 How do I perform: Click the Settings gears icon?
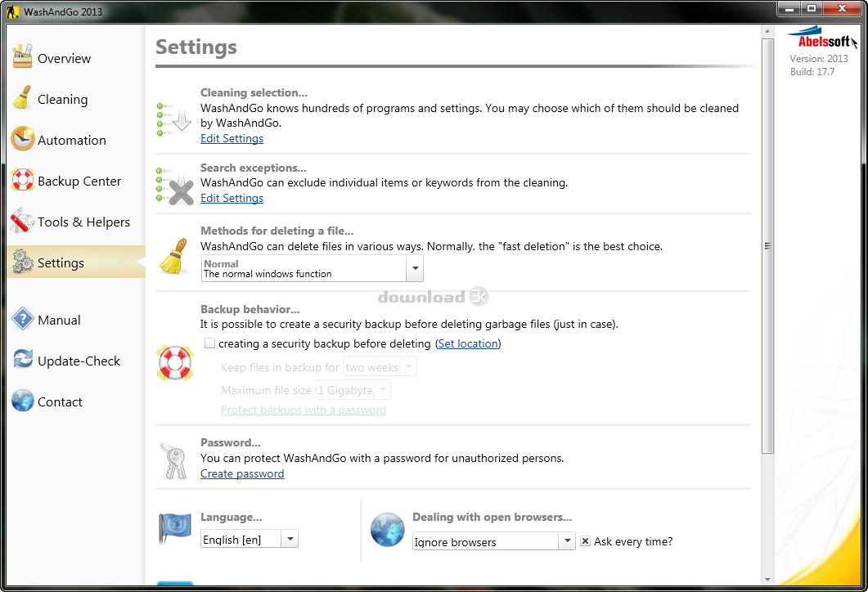(x=23, y=262)
